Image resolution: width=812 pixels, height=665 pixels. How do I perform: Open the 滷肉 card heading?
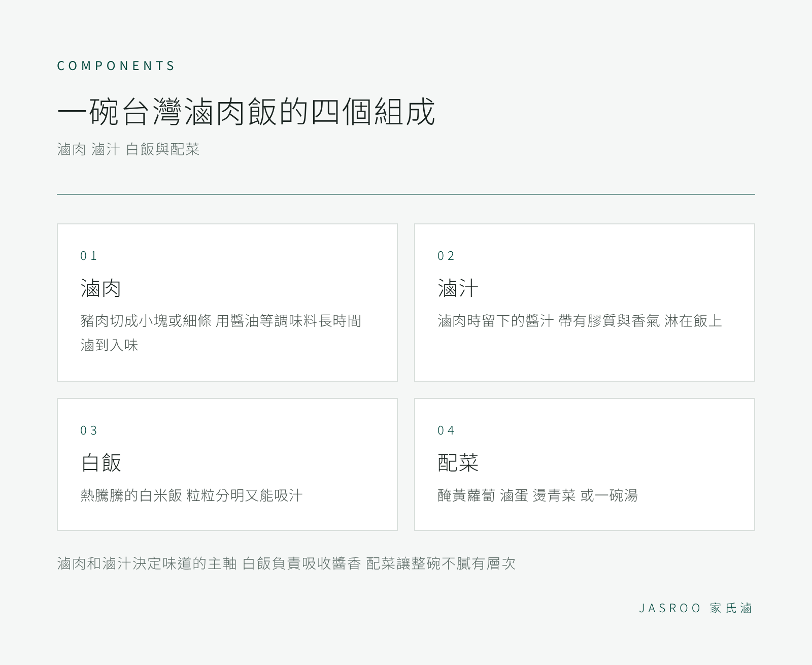coord(101,288)
